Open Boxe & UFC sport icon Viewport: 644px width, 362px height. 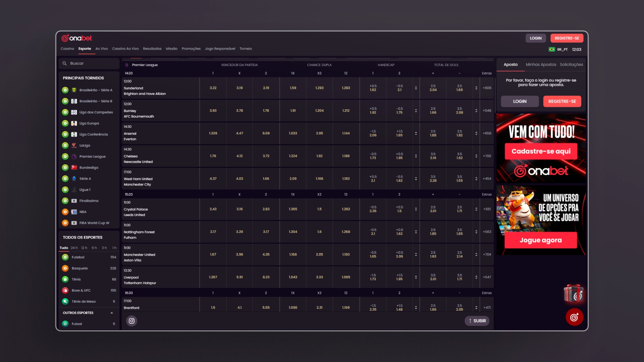(65, 290)
